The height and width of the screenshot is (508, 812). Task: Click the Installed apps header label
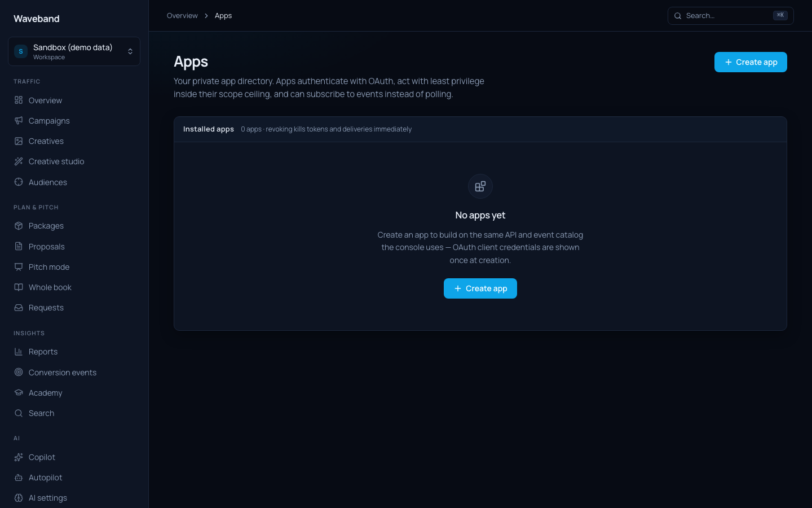(x=209, y=129)
